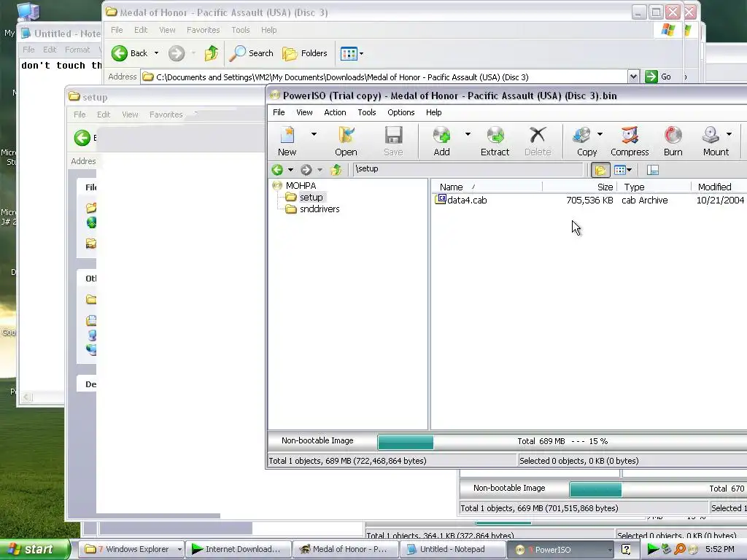Open the File menu in PowerISO
747x560 pixels.
(279, 112)
